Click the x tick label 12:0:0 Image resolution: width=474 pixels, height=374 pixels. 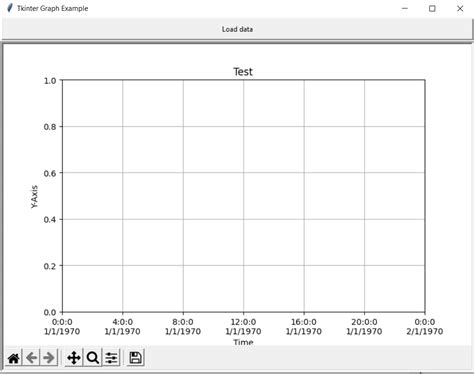(243, 322)
